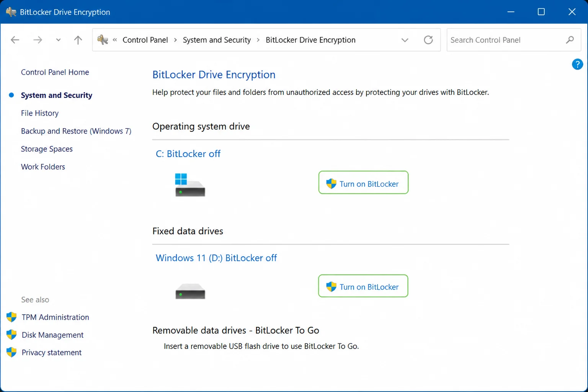
Task: Click the D: fixed data drive icon
Action: pyautogui.click(x=190, y=291)
